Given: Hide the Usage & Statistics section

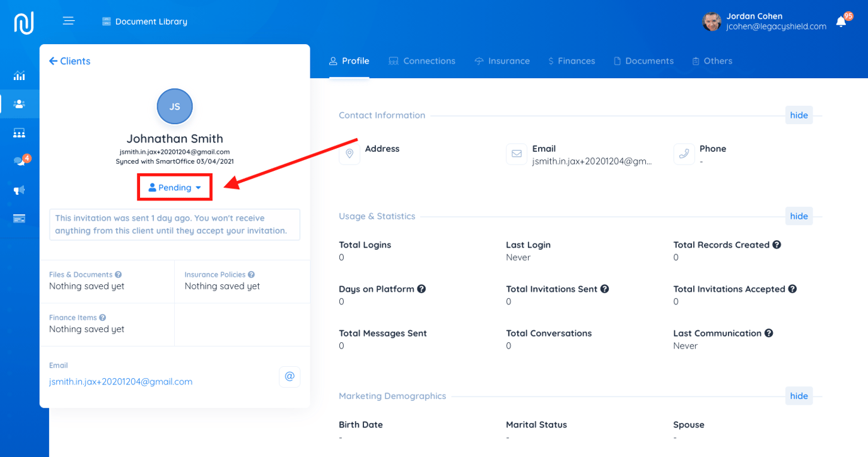Looking at the screenshot, I should [x=799, y=216].
